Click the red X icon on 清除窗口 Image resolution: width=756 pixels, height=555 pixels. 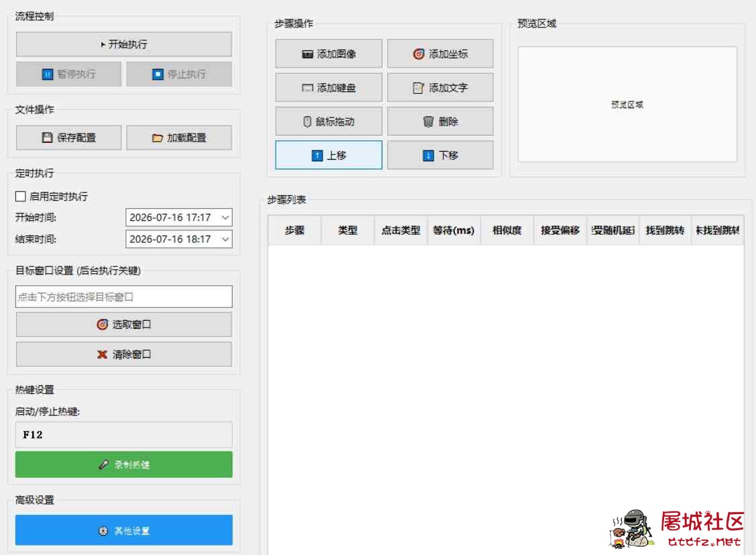pyautogui.click(x=102, y=354)
